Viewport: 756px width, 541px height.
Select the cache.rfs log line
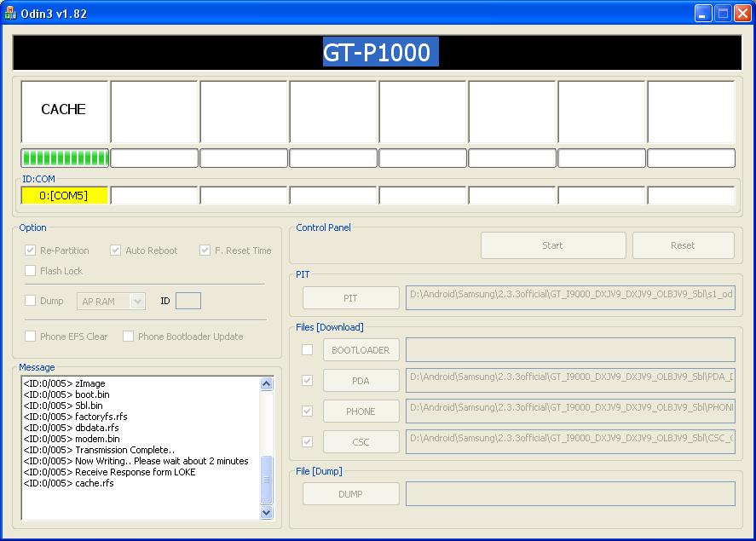pyautogui.click(x=68, y=483)
